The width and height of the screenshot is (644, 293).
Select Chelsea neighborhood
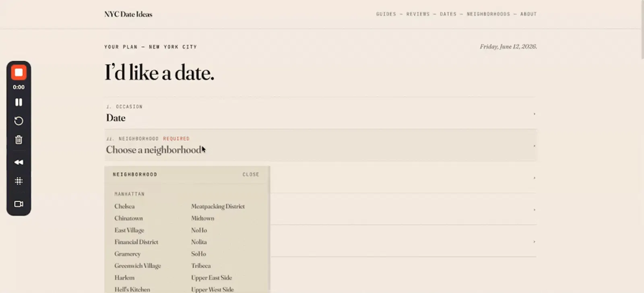tap(124, 206)
